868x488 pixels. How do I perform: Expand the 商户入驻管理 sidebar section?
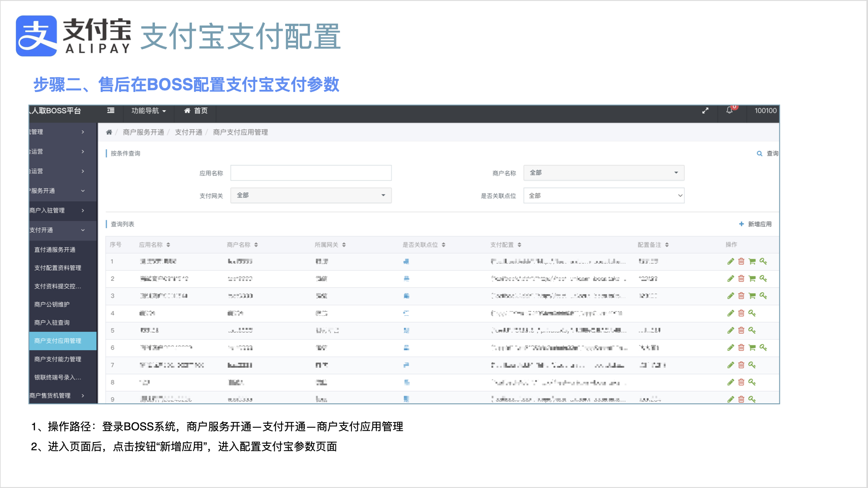pos(63,210)
